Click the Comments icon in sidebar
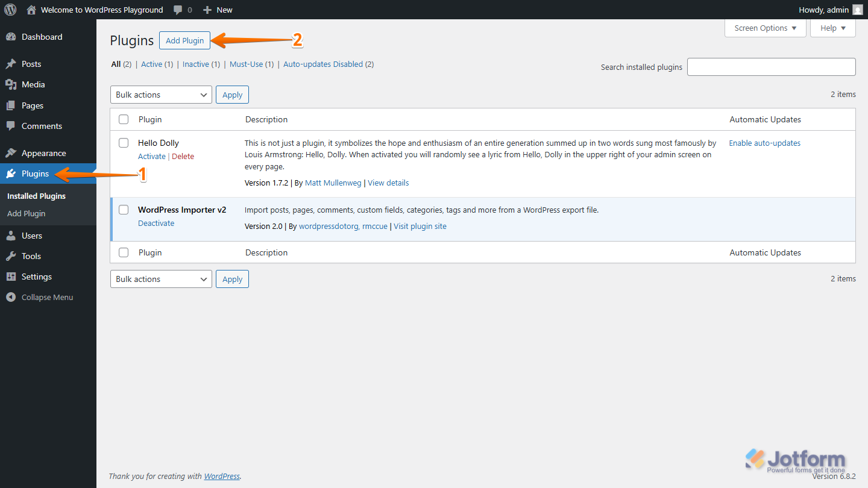 tap(11, 126)
